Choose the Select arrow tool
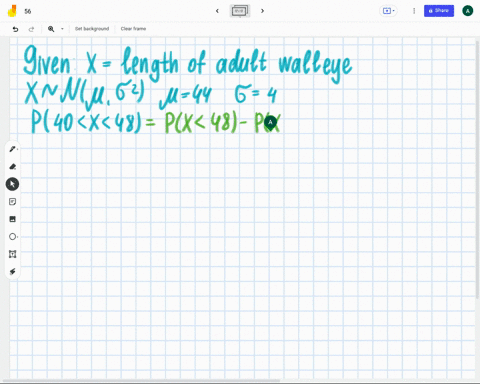Image resolution: width=480 pixels, height=384 pixels. 12,184
